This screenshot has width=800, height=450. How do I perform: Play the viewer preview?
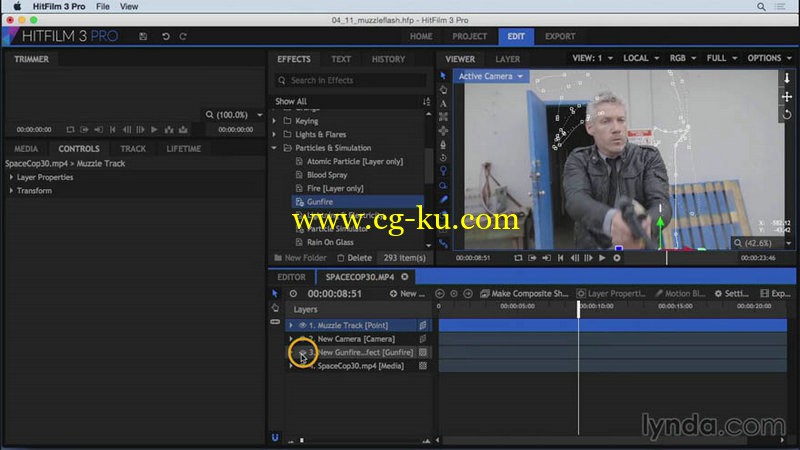(x=602, y=258)
